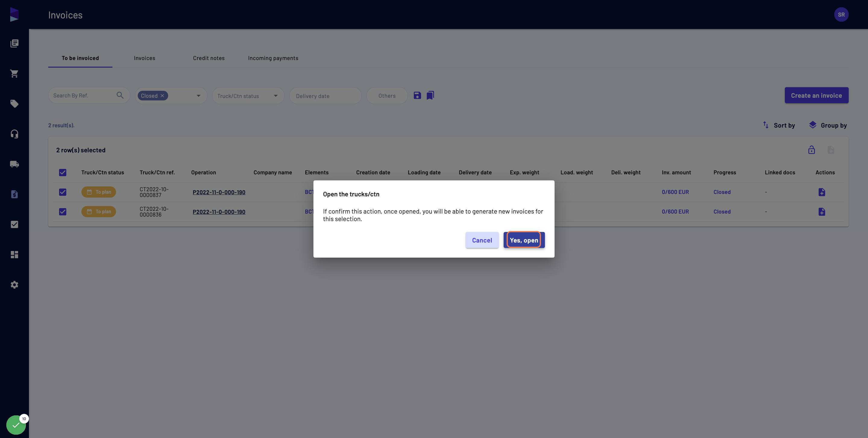Click the 0/600 EUR amount in first row

tap(675, 192)
